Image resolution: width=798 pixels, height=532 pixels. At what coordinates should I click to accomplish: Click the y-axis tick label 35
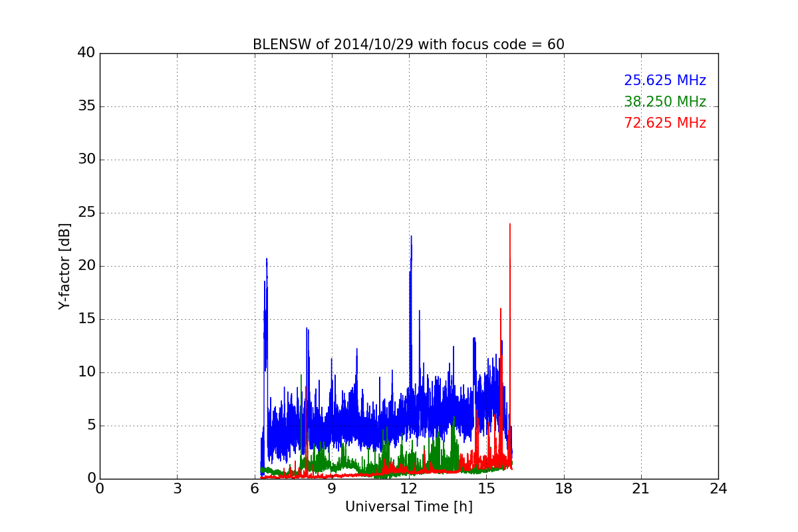(x=86, y=106)
